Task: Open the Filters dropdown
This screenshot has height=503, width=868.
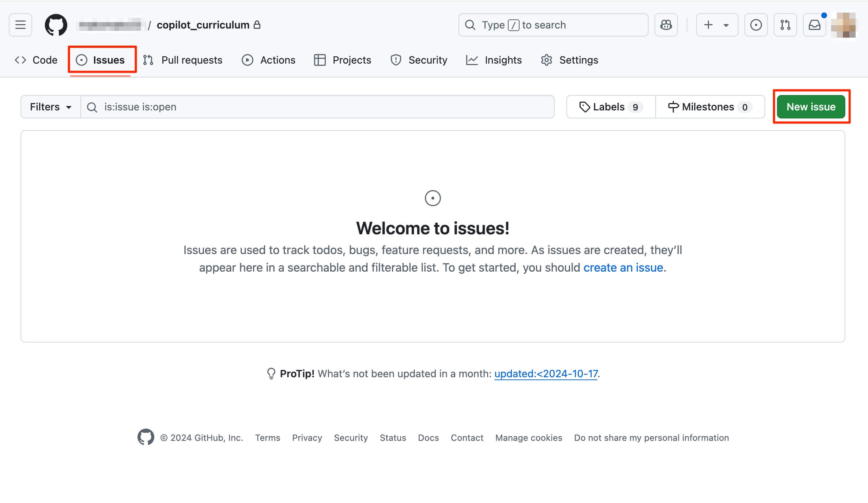Action: 50,107
